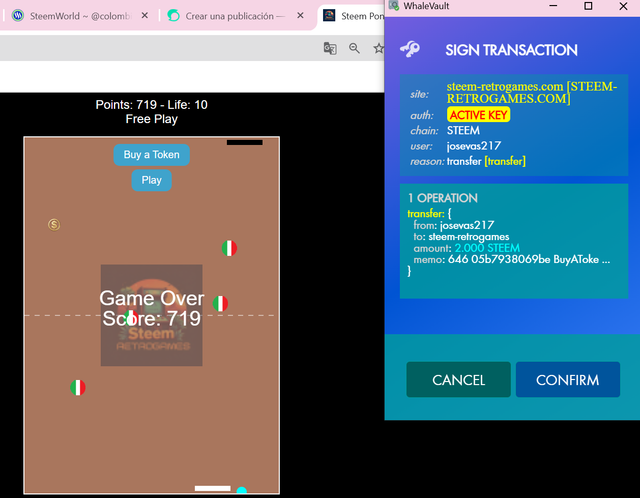
Task: Click the Italian flag ball right of Game Over
Action: 220,303
